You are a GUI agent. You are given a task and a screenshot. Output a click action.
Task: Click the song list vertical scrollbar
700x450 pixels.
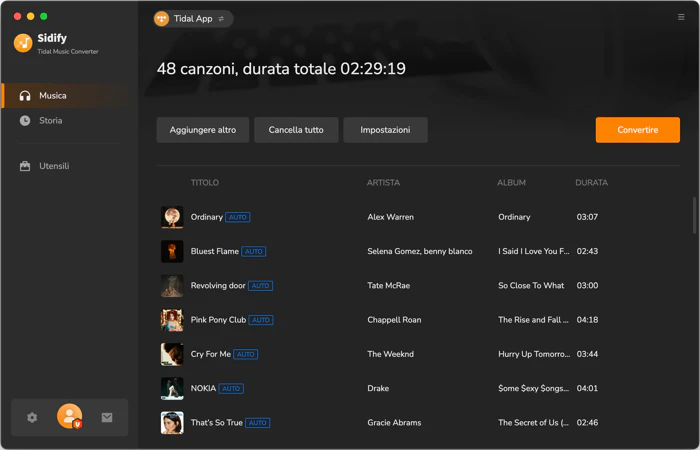click(x=695, y=215)
